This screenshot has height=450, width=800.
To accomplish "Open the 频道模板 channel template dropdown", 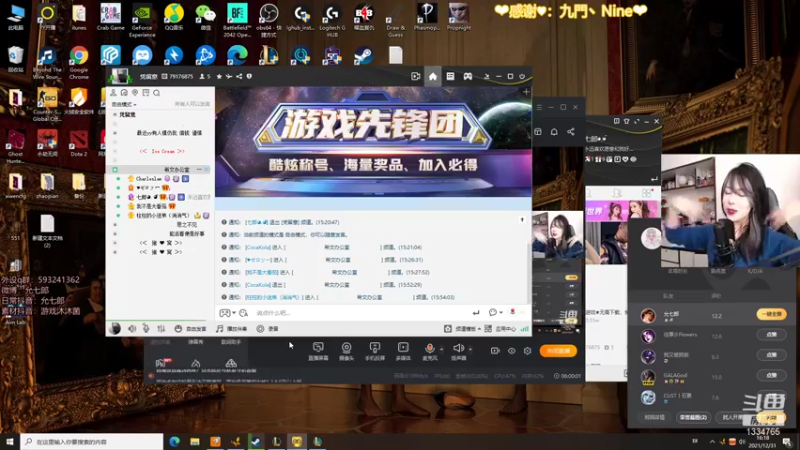I will pyautogui.click(x=462, y=329).
